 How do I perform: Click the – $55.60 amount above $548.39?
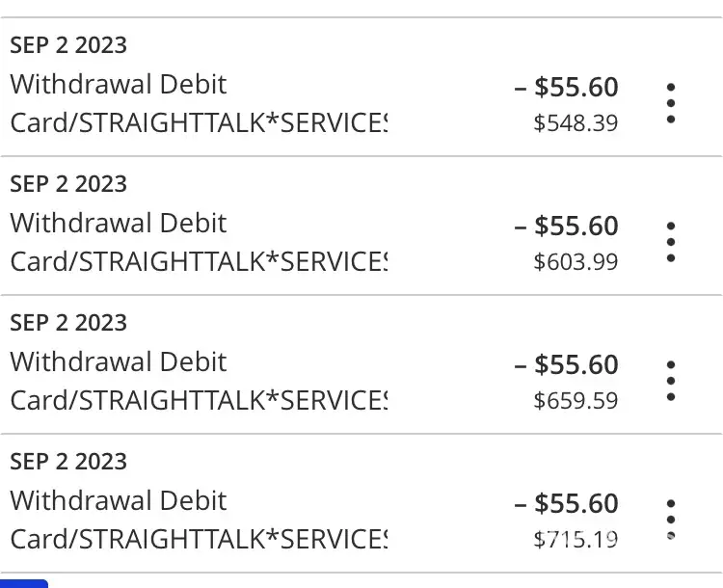point(567,87)
